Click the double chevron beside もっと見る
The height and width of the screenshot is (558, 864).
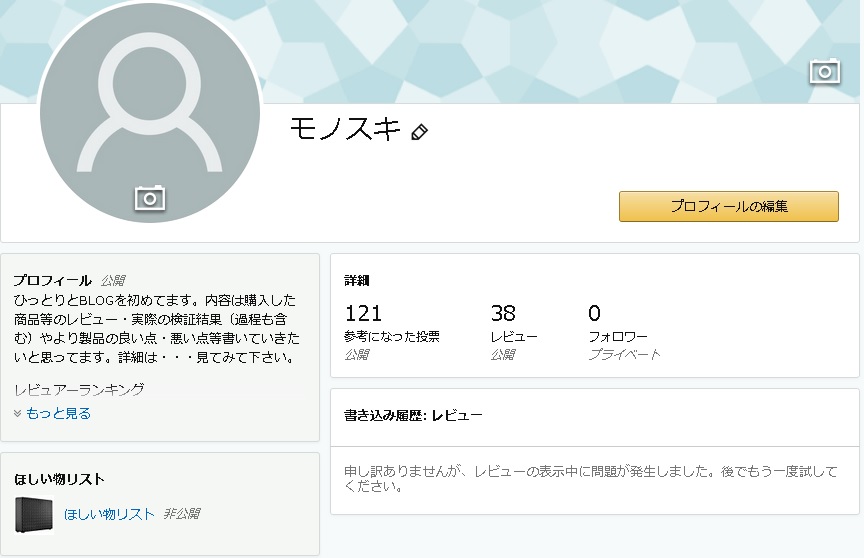[18, 413]
